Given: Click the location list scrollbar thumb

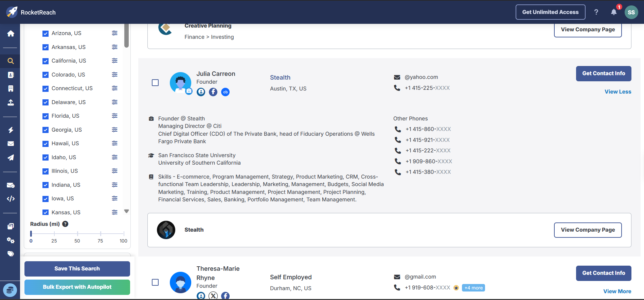Looking at the screenshot, I should click(x=126, y=36).
